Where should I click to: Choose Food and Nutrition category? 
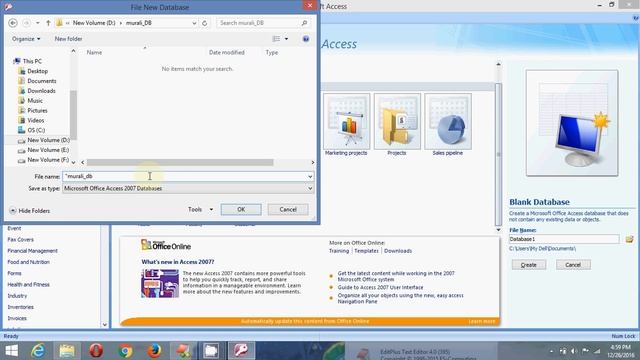(x=28, y=262)
